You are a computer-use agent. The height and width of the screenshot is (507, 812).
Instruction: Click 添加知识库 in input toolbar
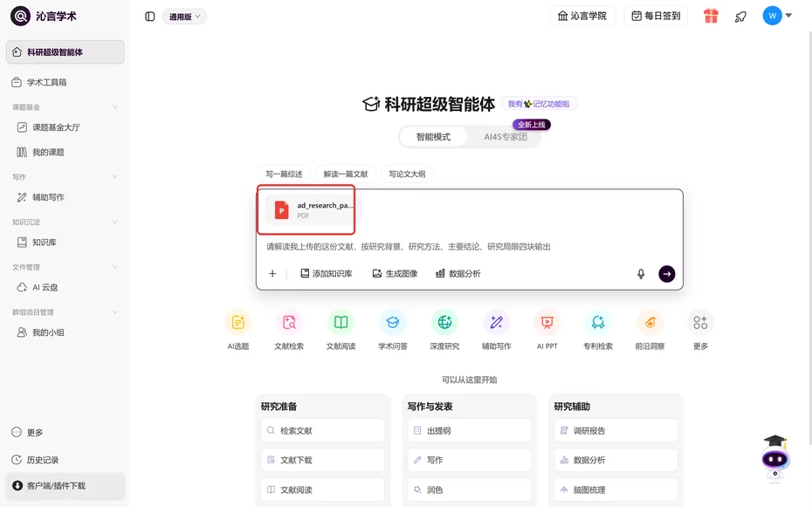[x=327, y=274]
